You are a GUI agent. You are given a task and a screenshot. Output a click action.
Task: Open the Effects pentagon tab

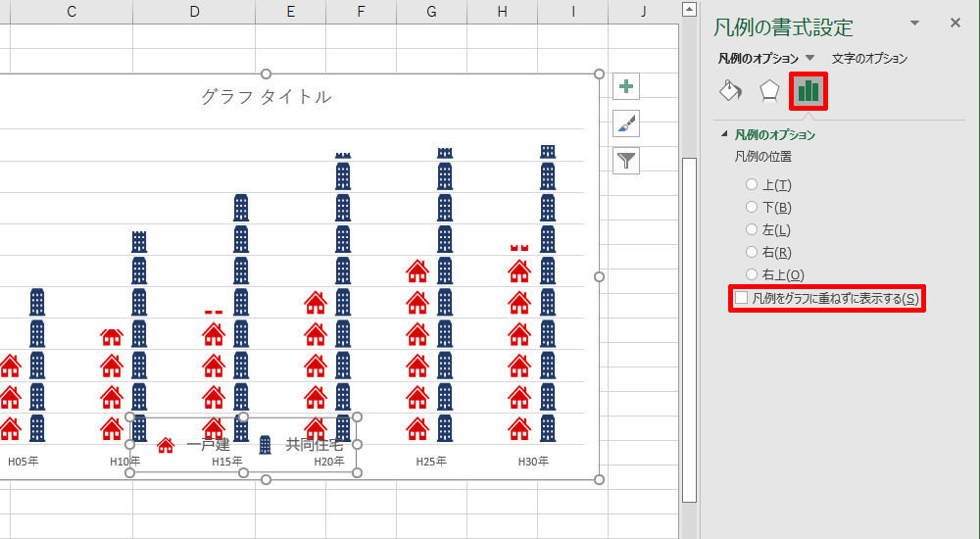click(769, 91)
